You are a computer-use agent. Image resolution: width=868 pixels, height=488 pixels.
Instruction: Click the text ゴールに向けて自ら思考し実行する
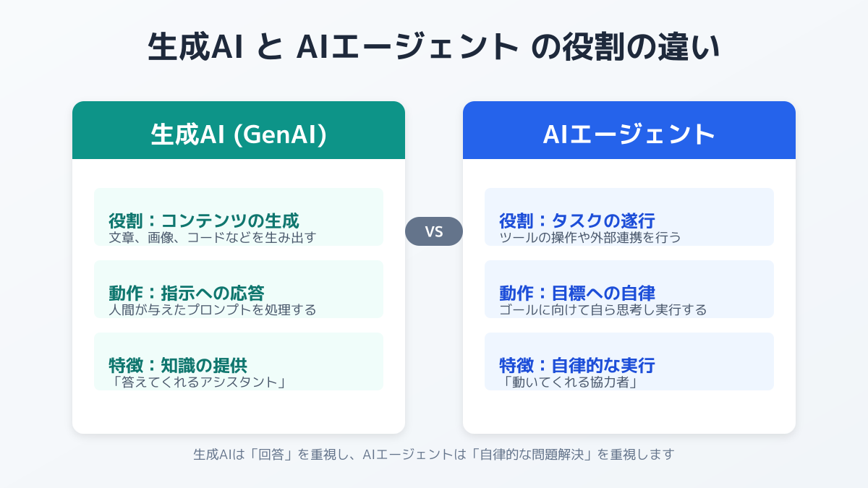tap(603, 309)
